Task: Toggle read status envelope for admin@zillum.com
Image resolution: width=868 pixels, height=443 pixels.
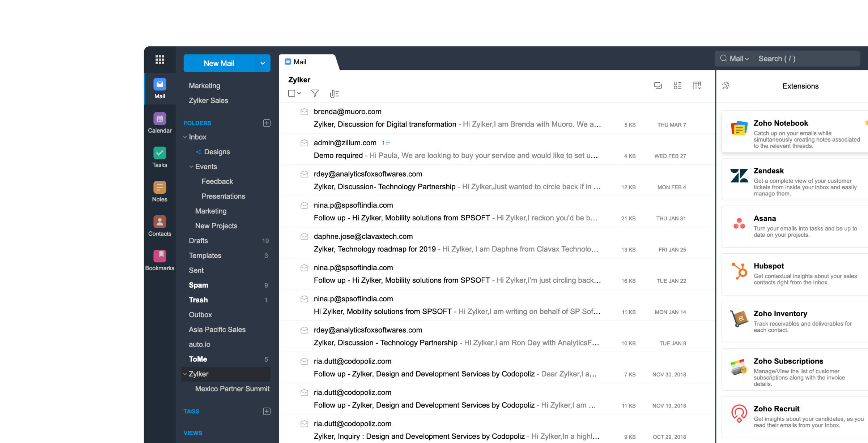Action: [x=304, y=143]
